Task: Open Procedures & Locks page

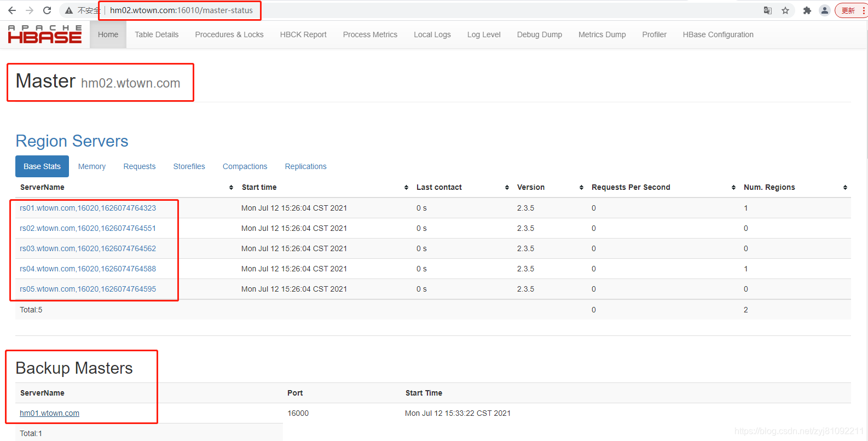Action: click(229, 34)
